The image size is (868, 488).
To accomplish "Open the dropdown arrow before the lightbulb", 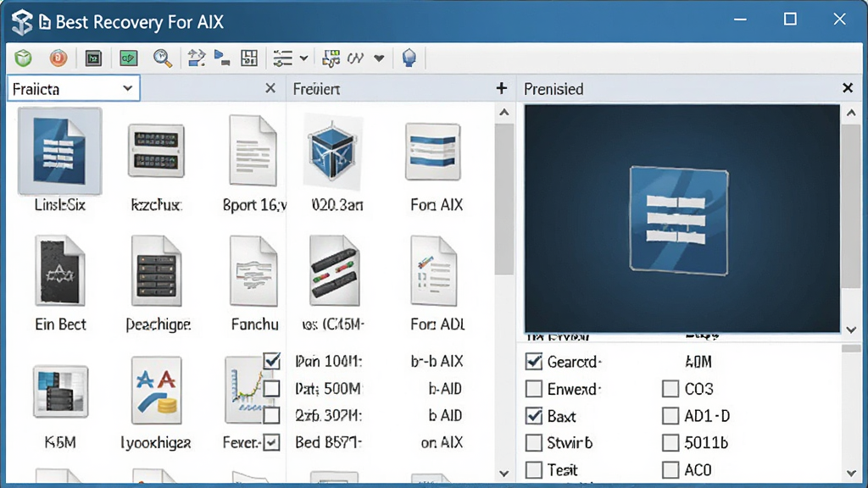I will click(379, 58).
